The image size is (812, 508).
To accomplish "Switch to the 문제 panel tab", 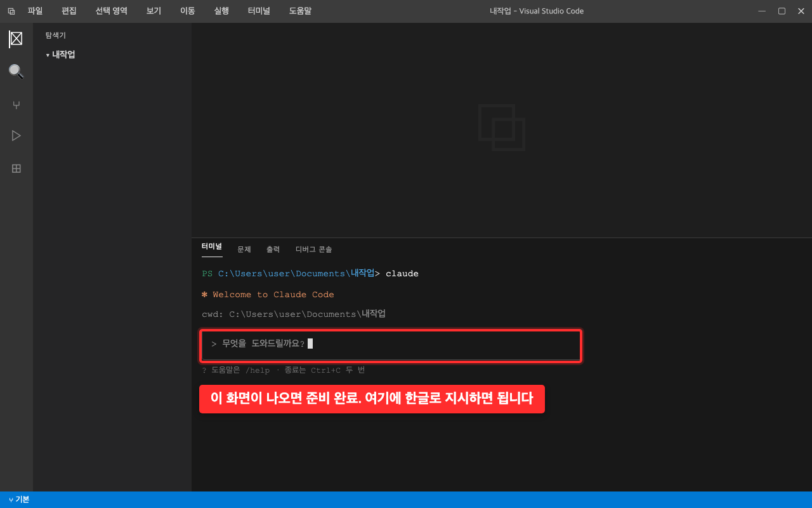I will pos(244,250).
